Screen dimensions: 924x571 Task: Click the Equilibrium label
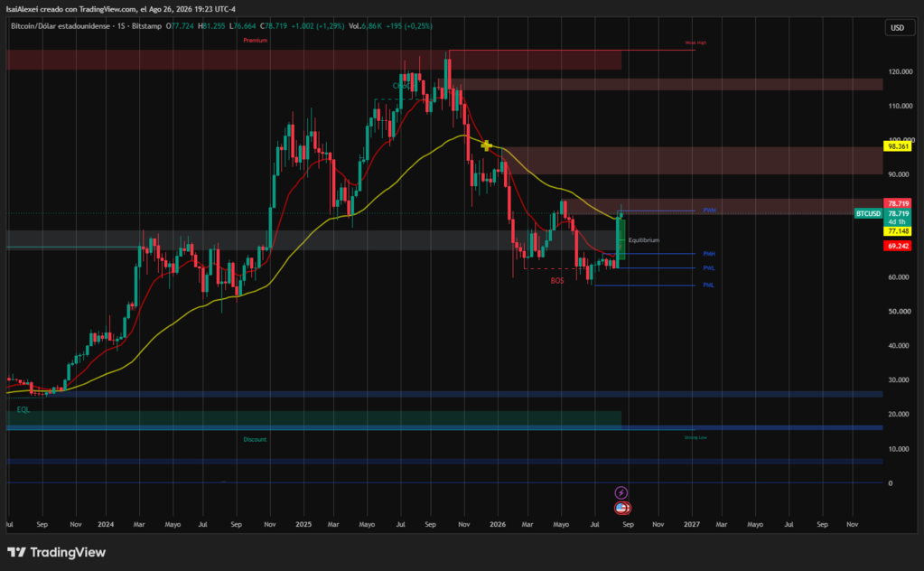pos(644,240)
